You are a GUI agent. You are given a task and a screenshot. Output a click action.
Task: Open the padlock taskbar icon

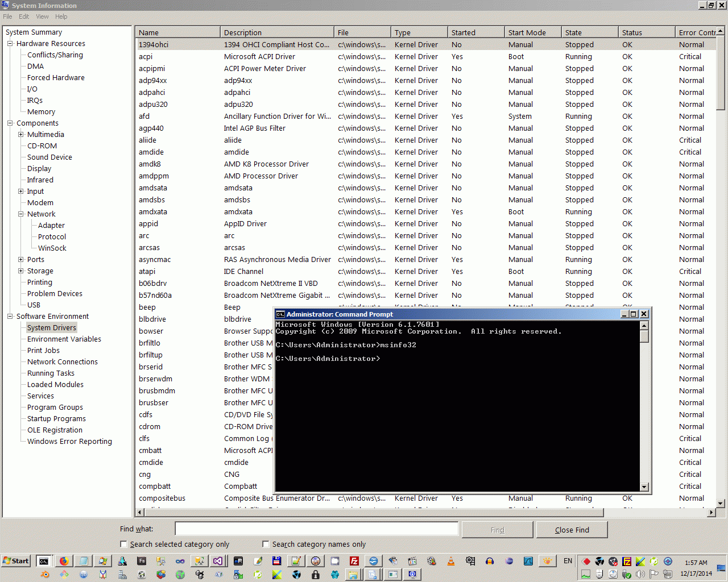point(316,575)
